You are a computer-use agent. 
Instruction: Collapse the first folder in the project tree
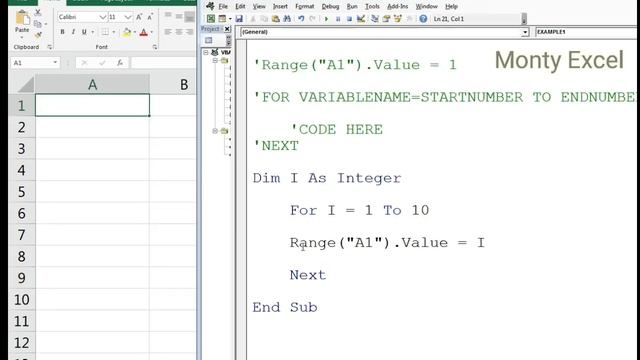pyautogui.click(x=215, y=60)
